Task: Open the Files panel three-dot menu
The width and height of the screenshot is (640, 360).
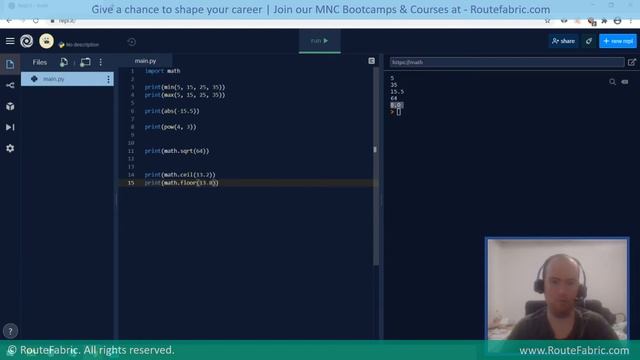Action: tap(101, 62)
